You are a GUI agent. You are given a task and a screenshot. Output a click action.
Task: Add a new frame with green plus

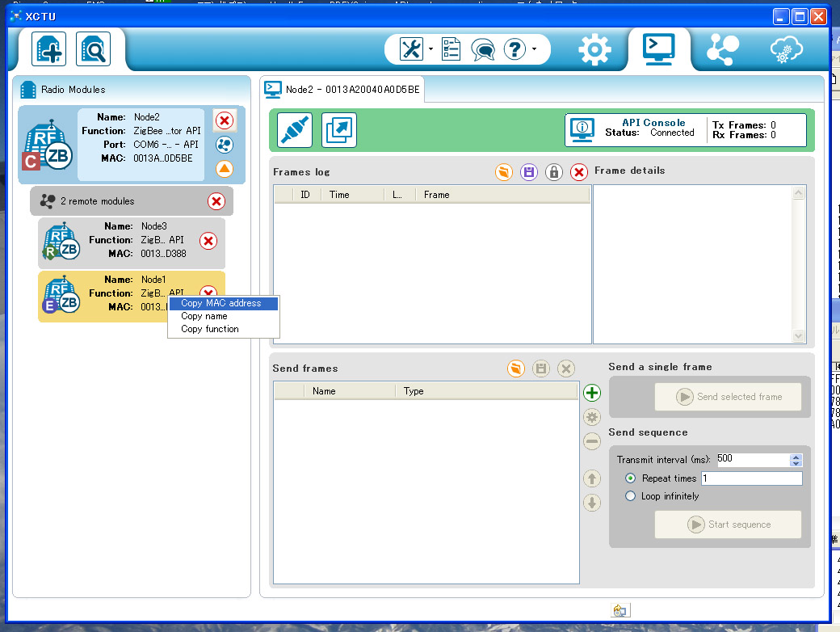coord(592,393)
